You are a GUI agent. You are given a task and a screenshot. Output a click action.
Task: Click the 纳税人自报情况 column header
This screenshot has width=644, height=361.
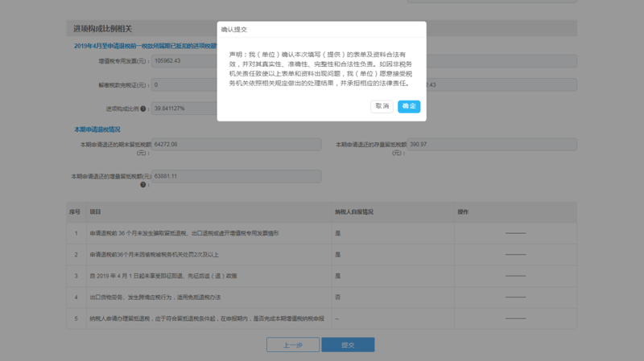355,212
